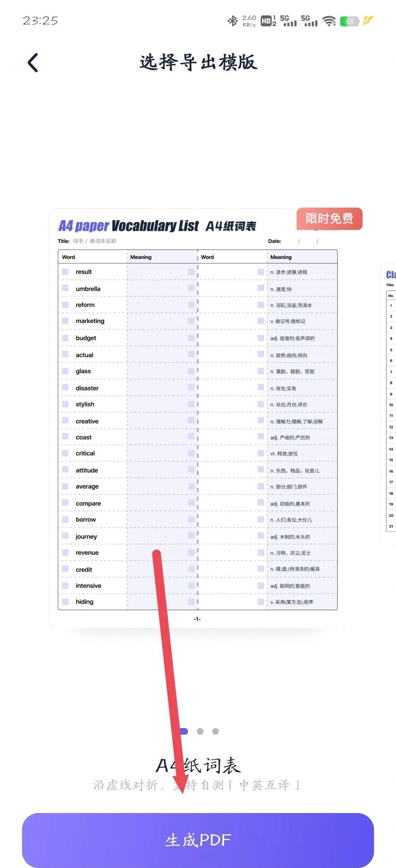This screenshot has width=396, height=868.
Task: Tap the word hiding in the list
Action: [x=84, y=602]
